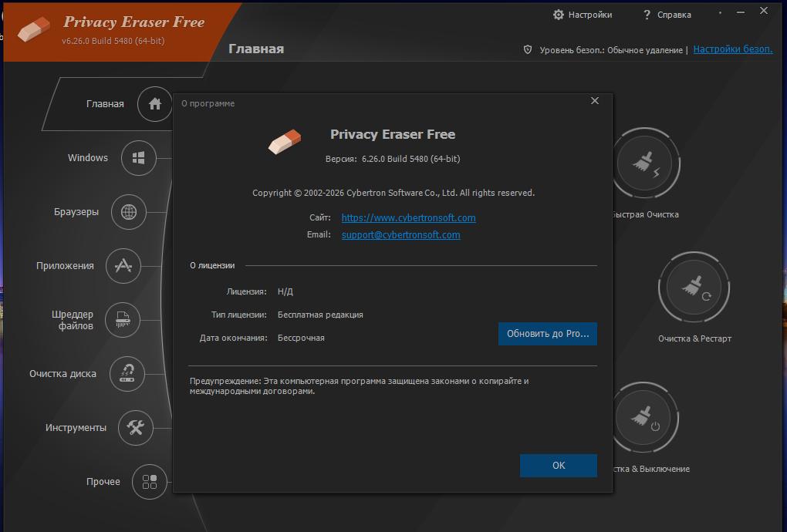Open the Windows logo icon section
The image size is (787, 532).
tap(139, 158)
